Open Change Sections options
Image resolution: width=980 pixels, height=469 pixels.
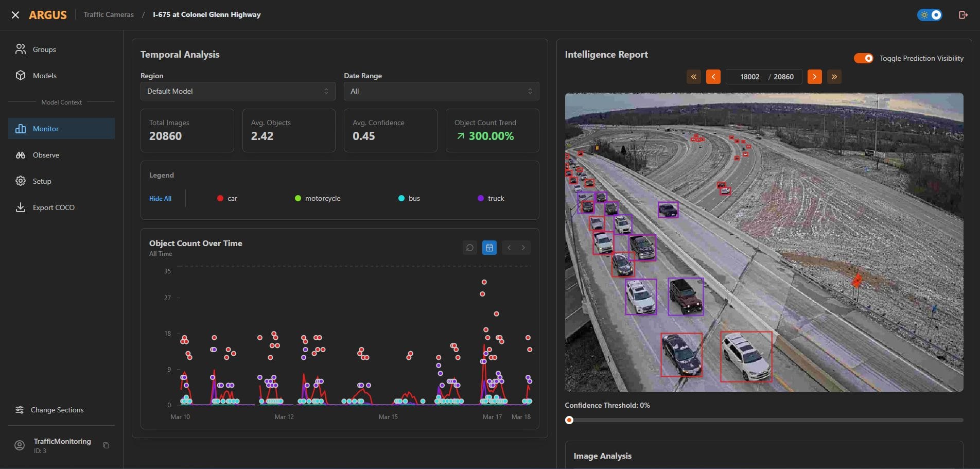coord(57,410)
